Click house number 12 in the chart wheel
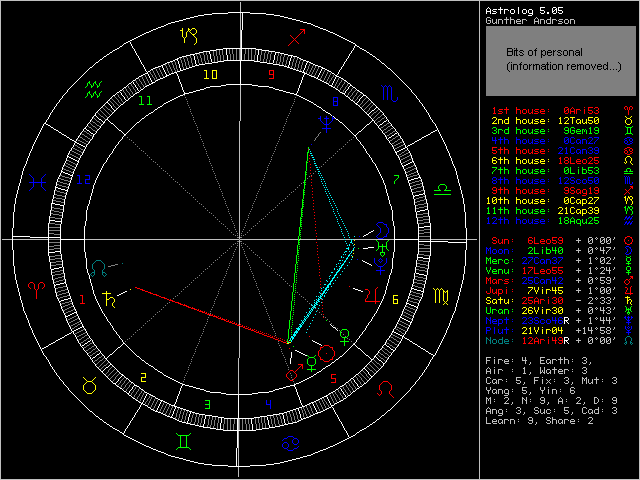 (x=83, y=179)
